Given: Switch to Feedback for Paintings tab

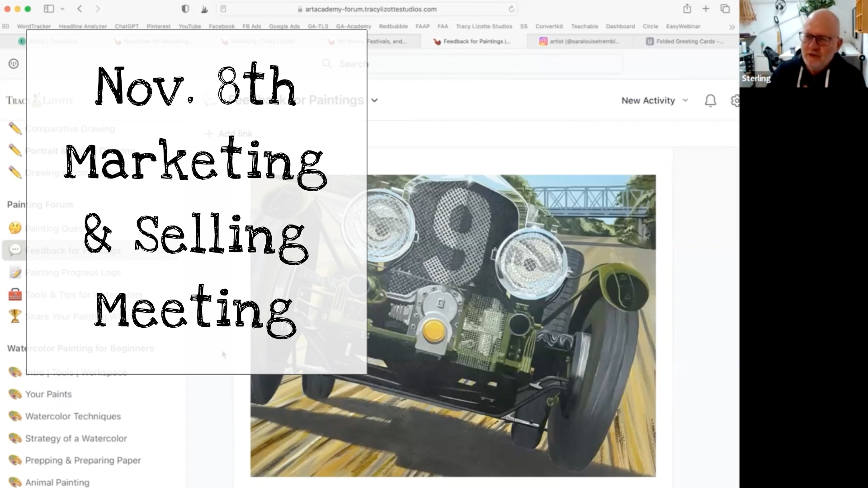Looking at the screenshot, I should pyautogui.click(x=474, y=41).
